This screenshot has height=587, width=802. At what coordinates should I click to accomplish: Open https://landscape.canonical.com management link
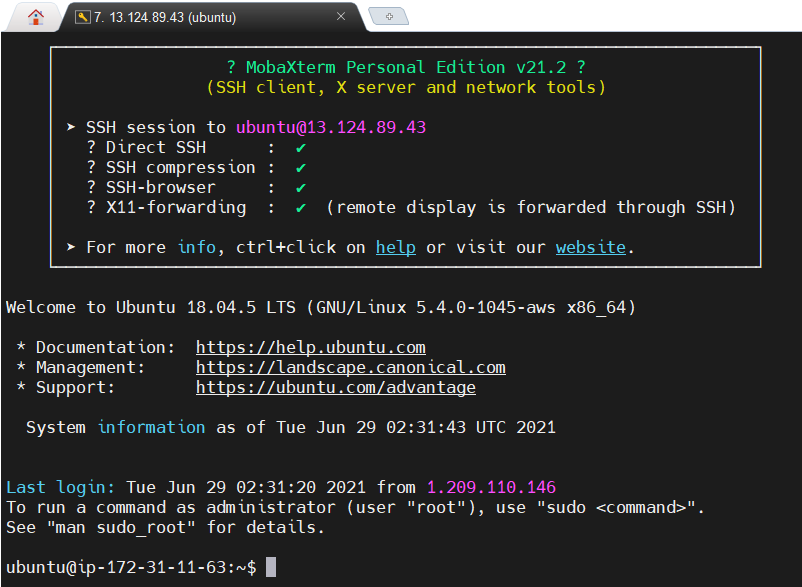[350, 368]
